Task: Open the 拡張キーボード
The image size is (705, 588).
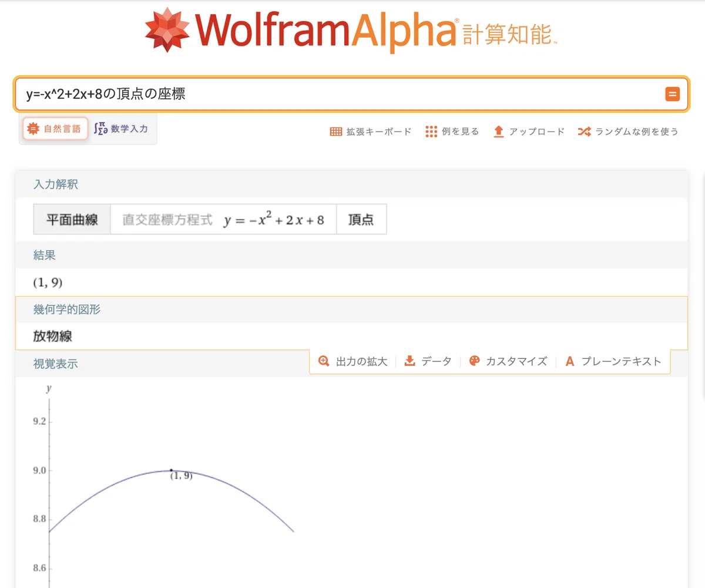Action: (371, 132)
